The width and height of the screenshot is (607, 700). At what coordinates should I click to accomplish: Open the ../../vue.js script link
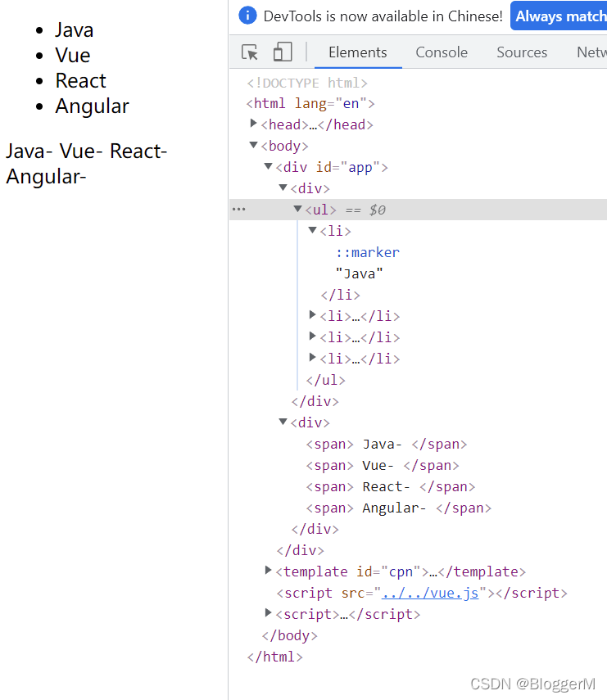pyautogui.click(x=430, y=593)
